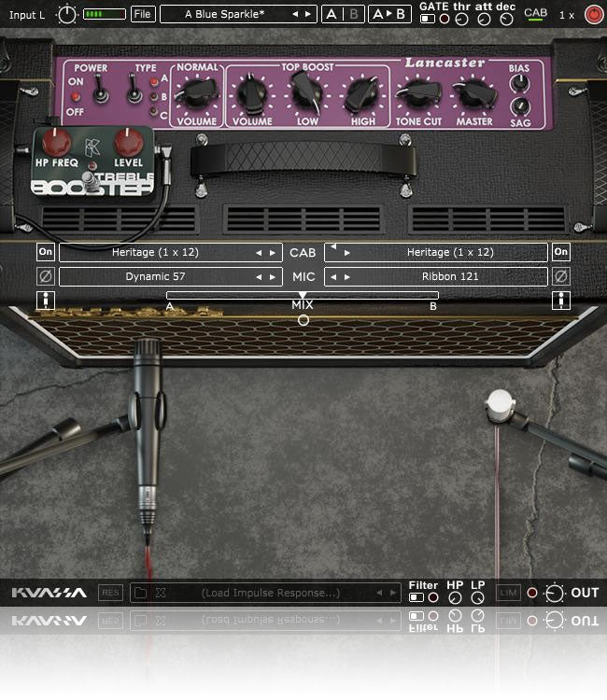Toggle cabinet B On button
This screenshot has height=700, width=607.
pyautogui.click(x=561, y=252)
